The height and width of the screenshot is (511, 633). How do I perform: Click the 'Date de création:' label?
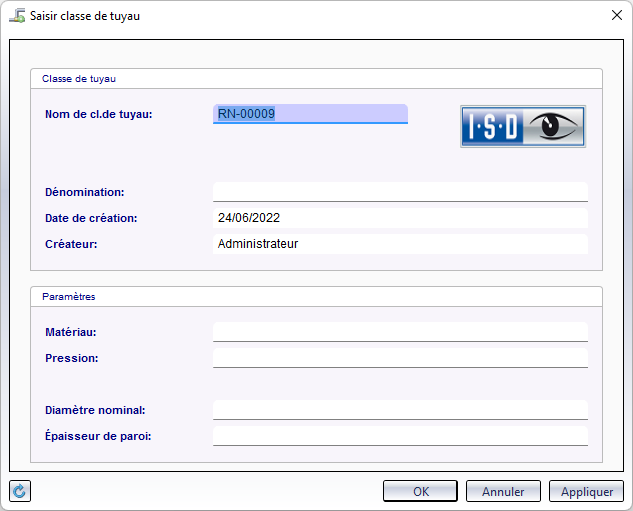[x=91, y=218]
